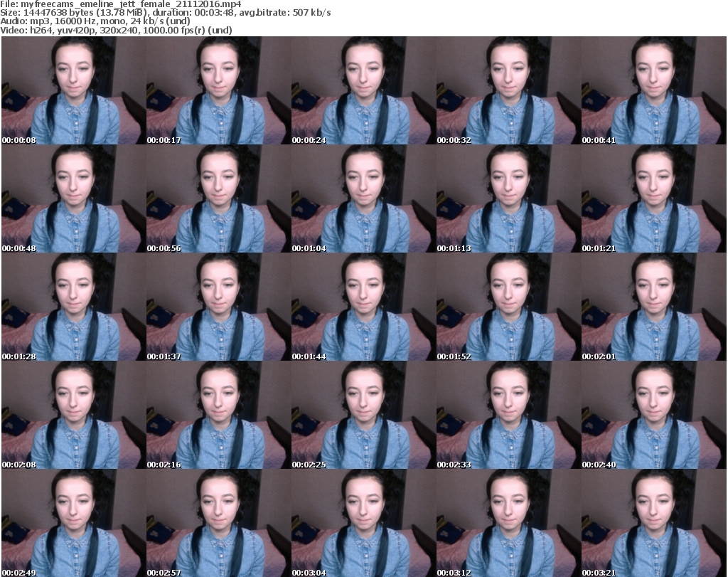Click the thumbnail timestamped 00:02:40
The height and width of the screenshot is (577, 728).
pos(654,415)
